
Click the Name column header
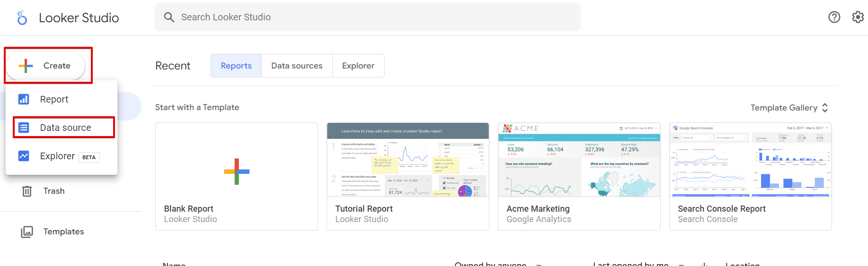click(x=174, y=264)
